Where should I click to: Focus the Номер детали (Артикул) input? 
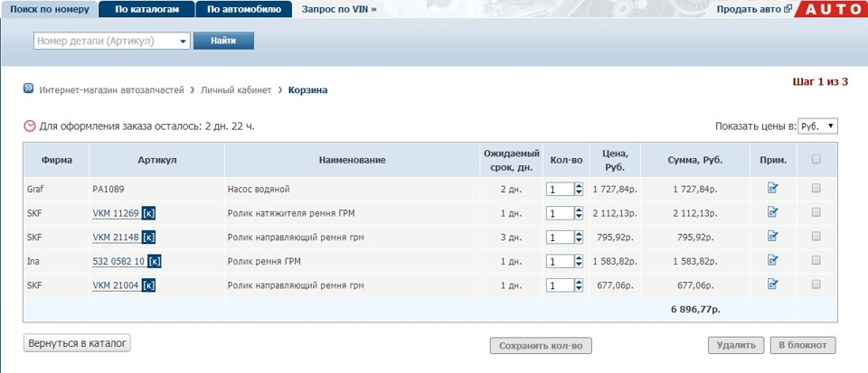tap(105, 42)
